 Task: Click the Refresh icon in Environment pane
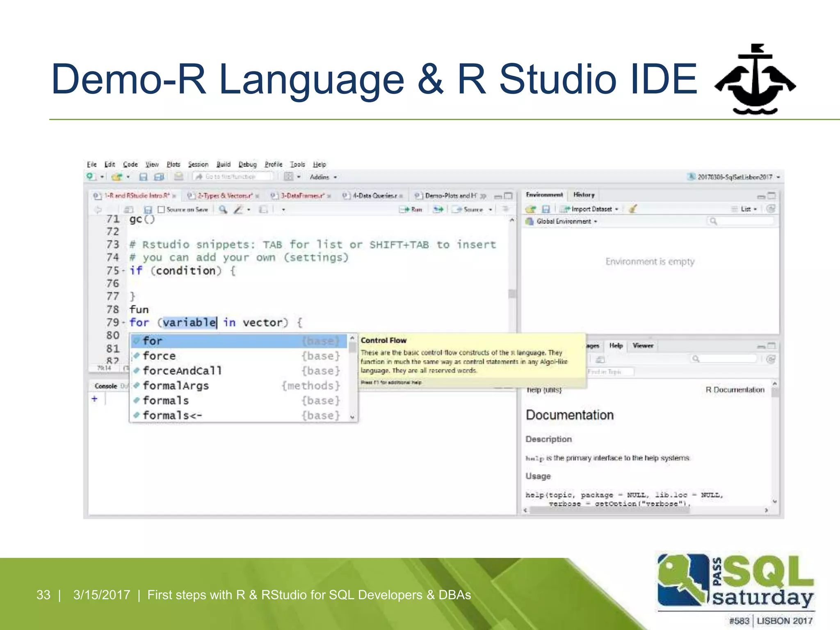(x=771, y=209)
